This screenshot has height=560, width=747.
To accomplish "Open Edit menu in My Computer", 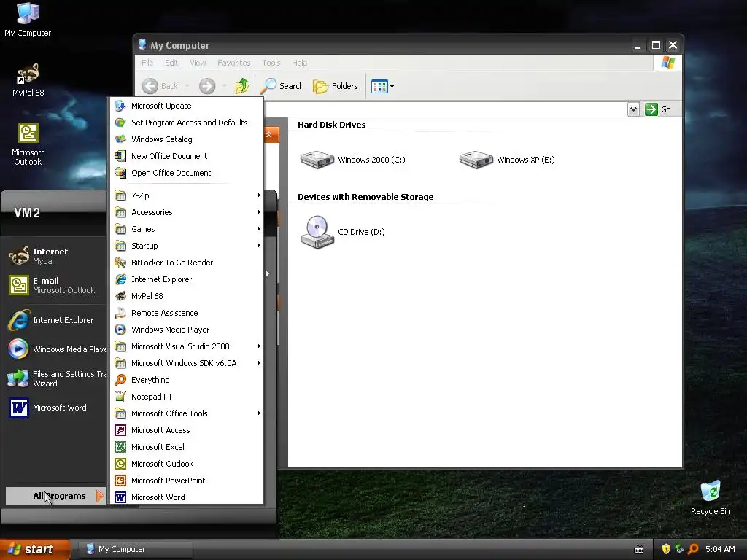I will tap(171, 63).
